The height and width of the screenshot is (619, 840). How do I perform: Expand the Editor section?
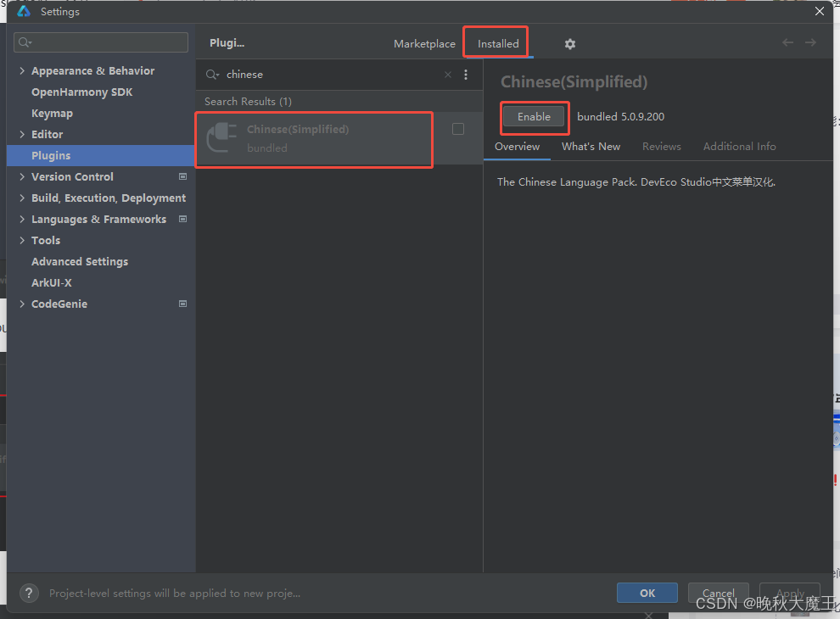click(22, 134)
